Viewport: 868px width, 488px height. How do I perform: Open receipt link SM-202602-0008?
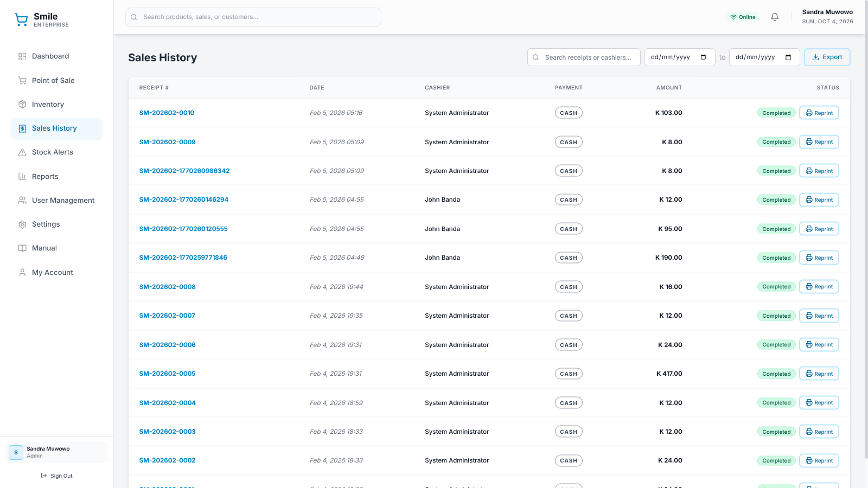(167, 287)
